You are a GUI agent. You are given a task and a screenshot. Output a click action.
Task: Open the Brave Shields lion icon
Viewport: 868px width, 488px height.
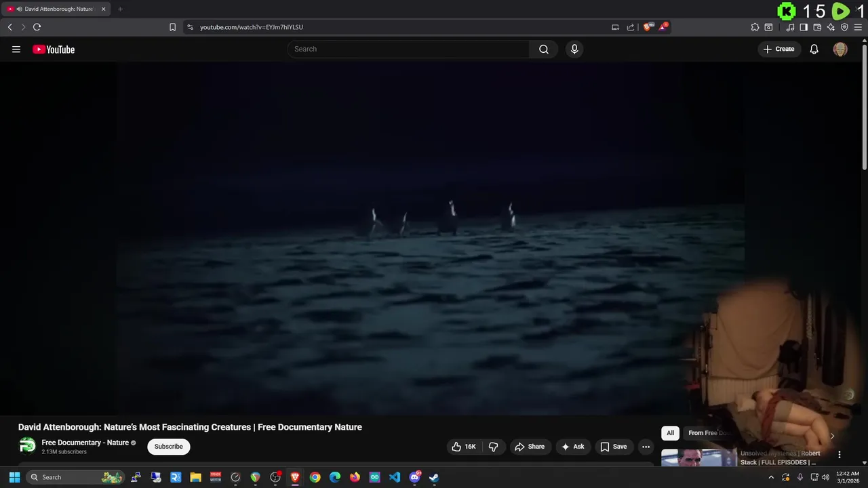[648, 27]
